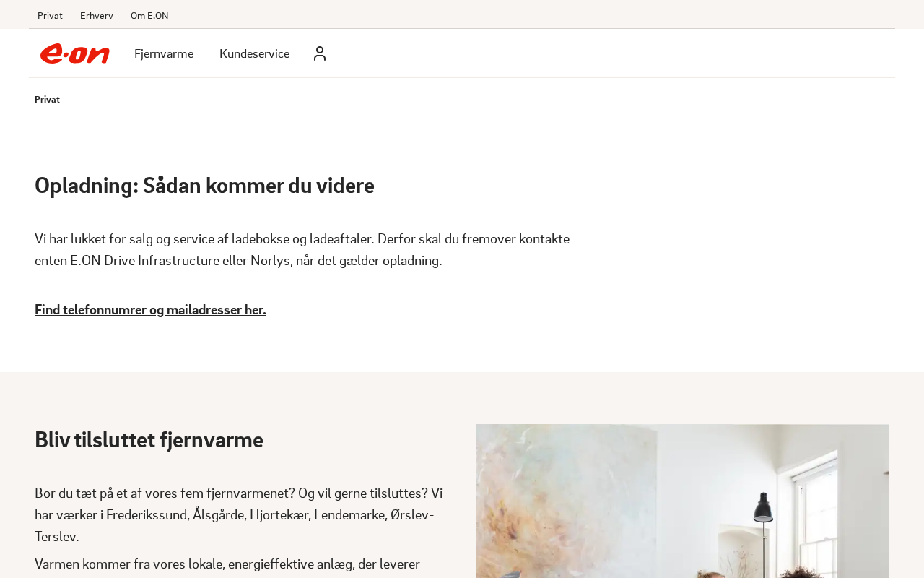924x578 pixels.
Task: Open the Fjernvarme menu
Action: (164, 53)
